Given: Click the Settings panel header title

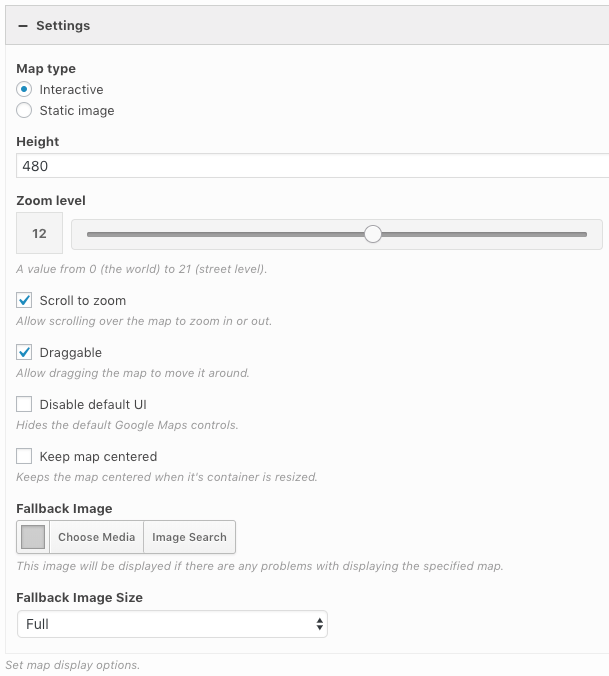Looking at the screenshot, I should [63, 26].
